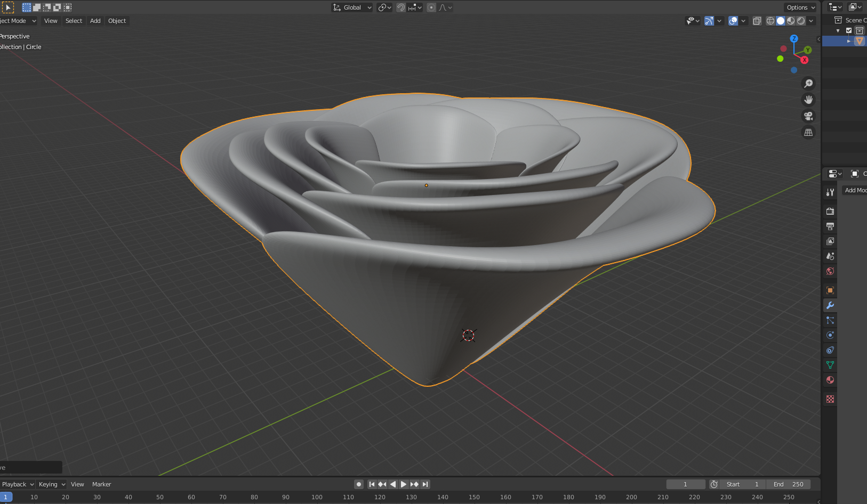Open the World Properties tab
Screen dimensions: 867x504
click(x=830, y=271)
